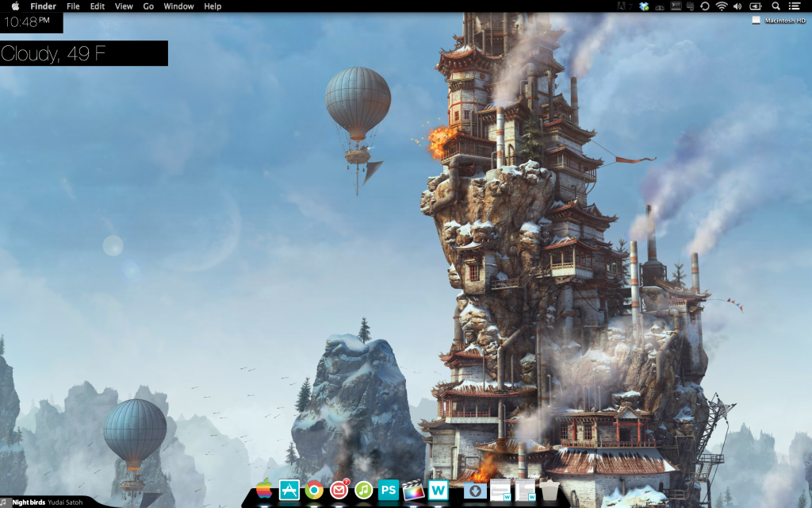This screenshot has width=812, height=508.
Task: Open the Window menu
Action: click(x=178, y=6)
